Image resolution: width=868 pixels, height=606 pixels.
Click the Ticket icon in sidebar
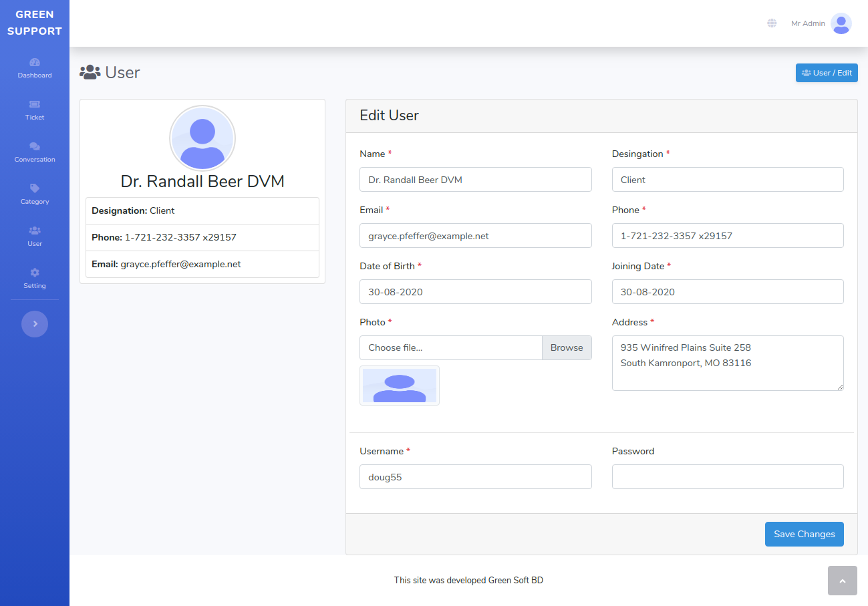tap(35, 104)
